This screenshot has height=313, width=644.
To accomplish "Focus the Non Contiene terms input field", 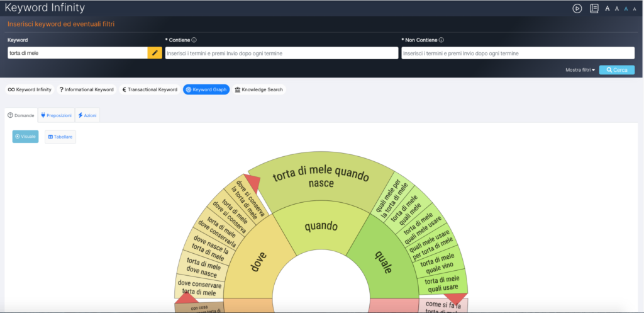I will pos(518,53).
